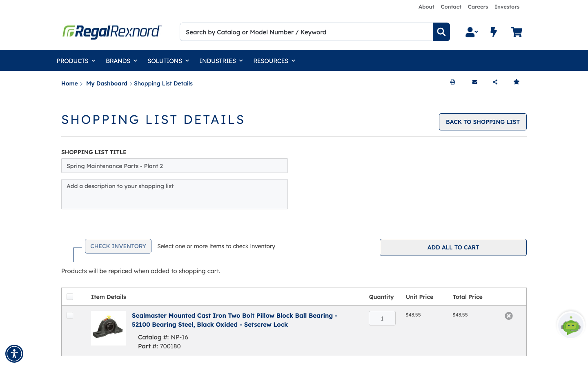Open the Contact link

[451, 7]
